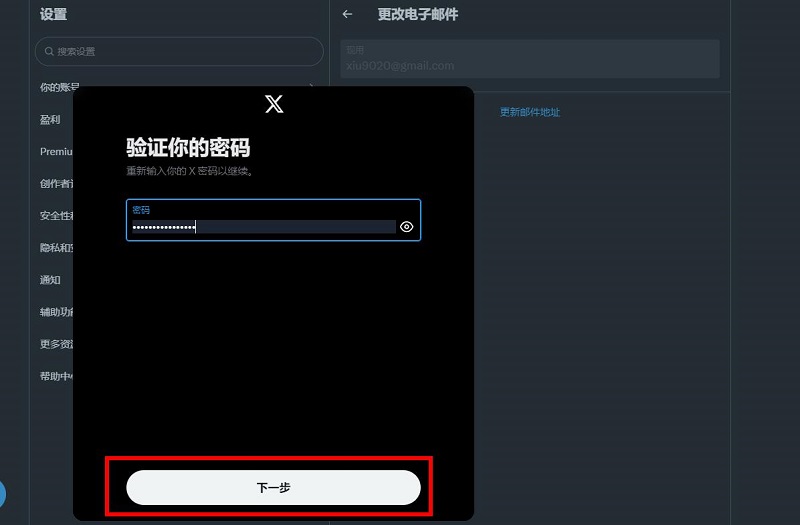Open the 创作者 settings item

[x=56, y=184]
